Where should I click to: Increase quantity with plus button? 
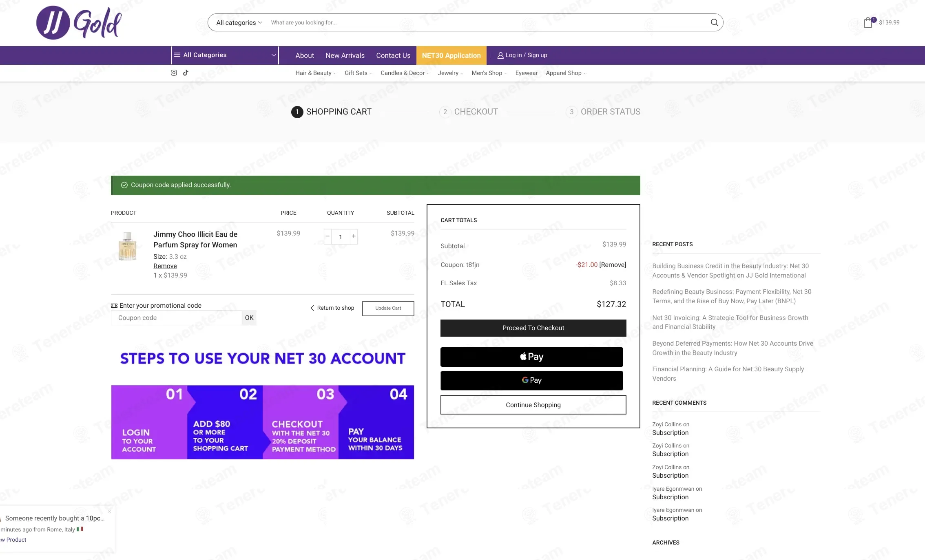pyautogui.click(x=354, y=236)
